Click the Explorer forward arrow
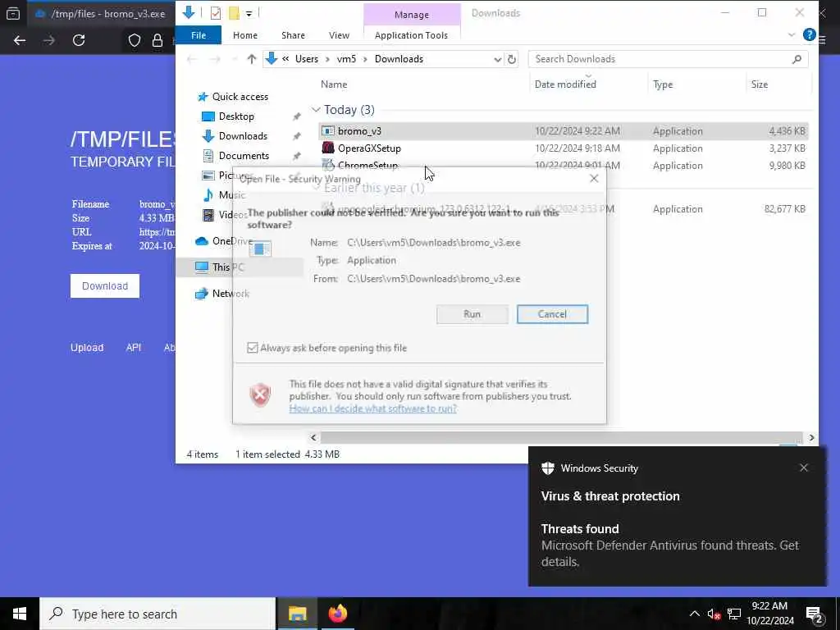 [x=216, y=59]
